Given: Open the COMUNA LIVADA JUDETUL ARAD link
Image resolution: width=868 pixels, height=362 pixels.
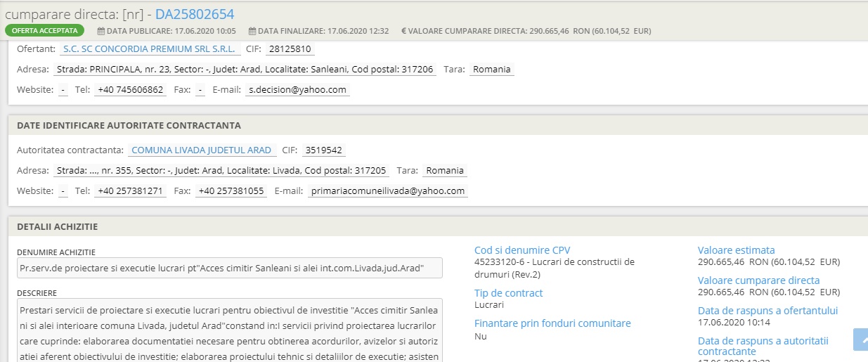Looking at the screenshot, I should pos(201,150).
